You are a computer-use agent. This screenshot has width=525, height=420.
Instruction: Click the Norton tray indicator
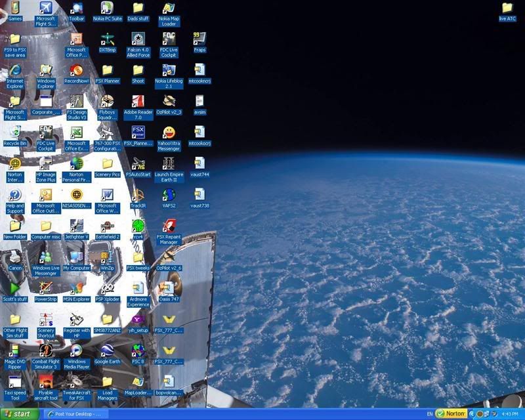point(451,414)
